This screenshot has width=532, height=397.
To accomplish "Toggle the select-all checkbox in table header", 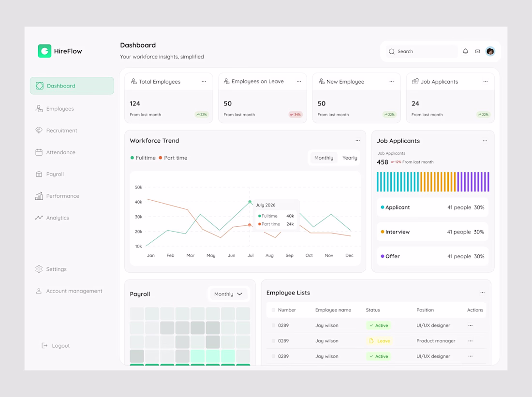I will tap(273, 310).
